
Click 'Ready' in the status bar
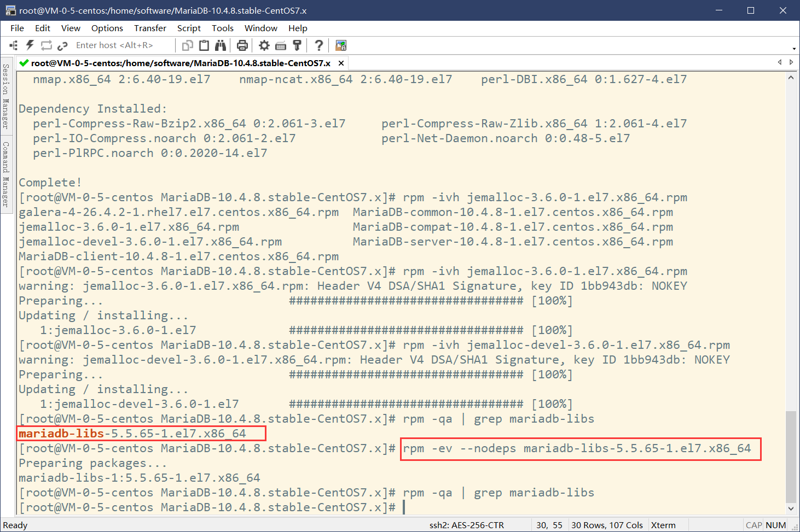[x=15, y=525]
